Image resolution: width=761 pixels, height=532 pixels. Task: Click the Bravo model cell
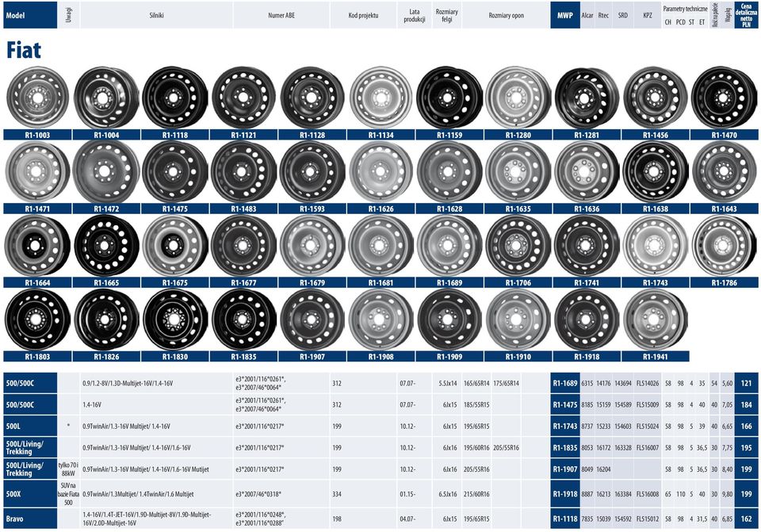30,519
